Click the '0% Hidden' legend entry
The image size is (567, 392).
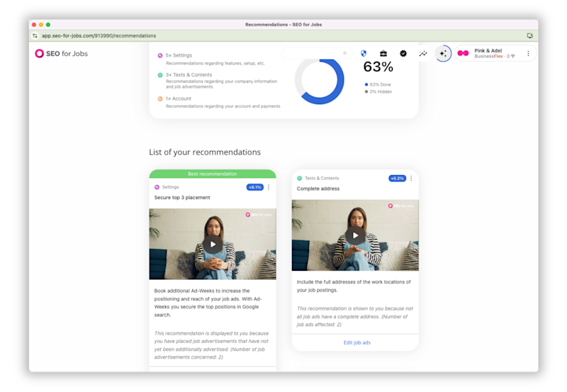378,92
